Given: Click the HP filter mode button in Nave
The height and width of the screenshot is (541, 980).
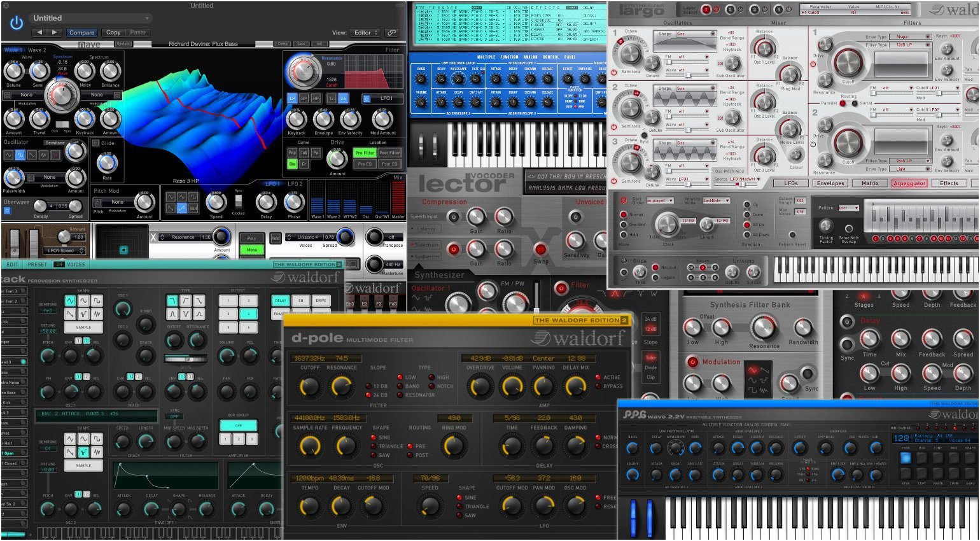Looking at the screenshot, I should pos(315,99).
